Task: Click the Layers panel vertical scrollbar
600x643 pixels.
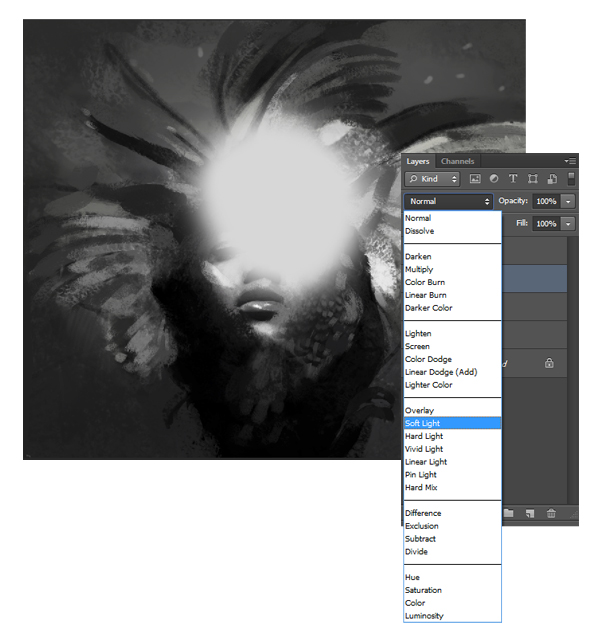Action: coord(572,370)
